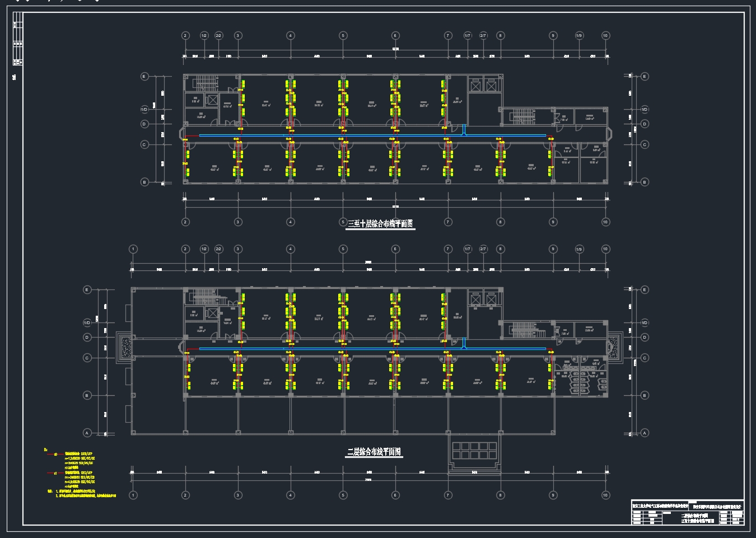Select axis bubble E right of upper plan
The image size is (756, 538).
pos(645,77)
